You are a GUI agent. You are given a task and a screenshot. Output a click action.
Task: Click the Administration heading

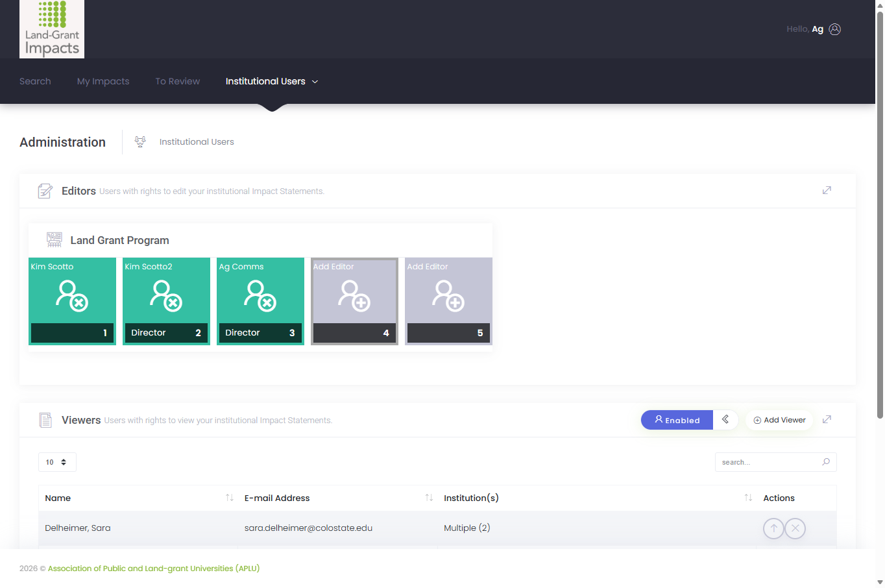[x=62, y=142]
